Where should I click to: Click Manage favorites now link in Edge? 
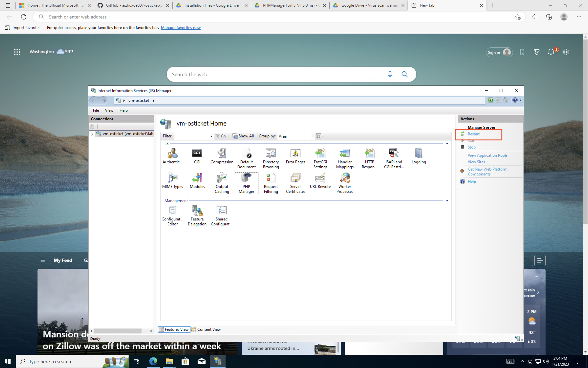pos(181,27)
